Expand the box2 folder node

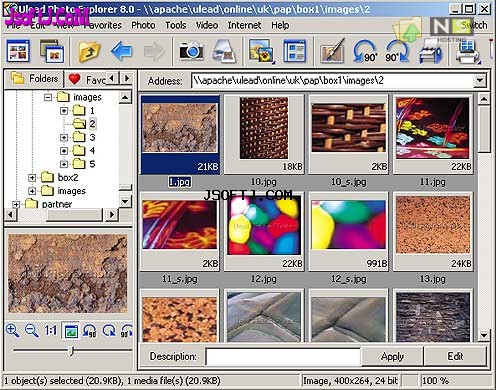(32, 178)
